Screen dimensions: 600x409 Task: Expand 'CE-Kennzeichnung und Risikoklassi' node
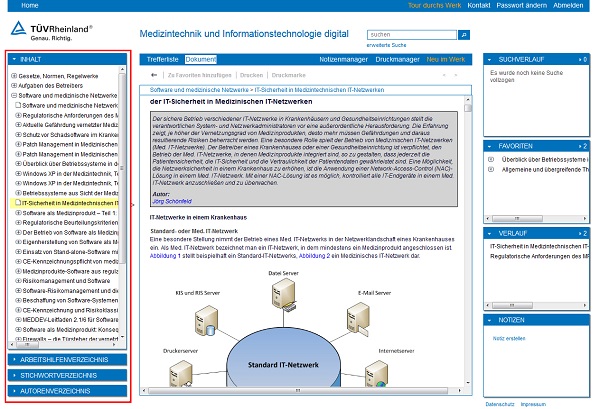pos(18,310)
